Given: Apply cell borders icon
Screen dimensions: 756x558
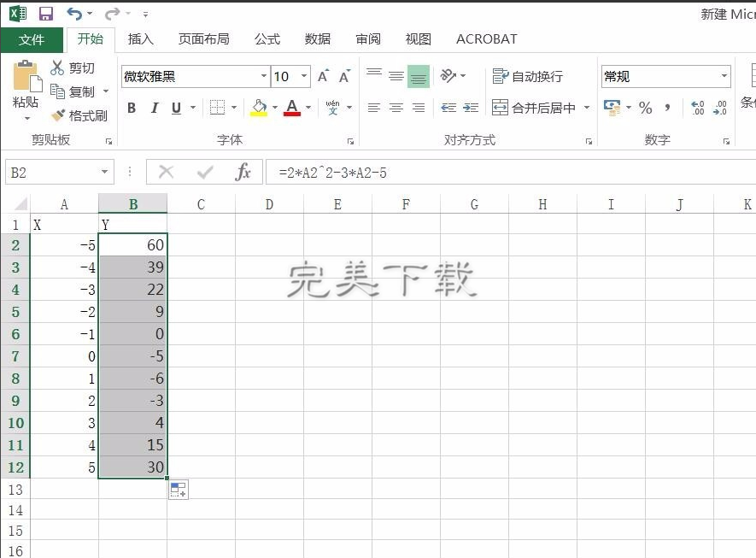Looking at the screenshot, I should tap(217, 108).
